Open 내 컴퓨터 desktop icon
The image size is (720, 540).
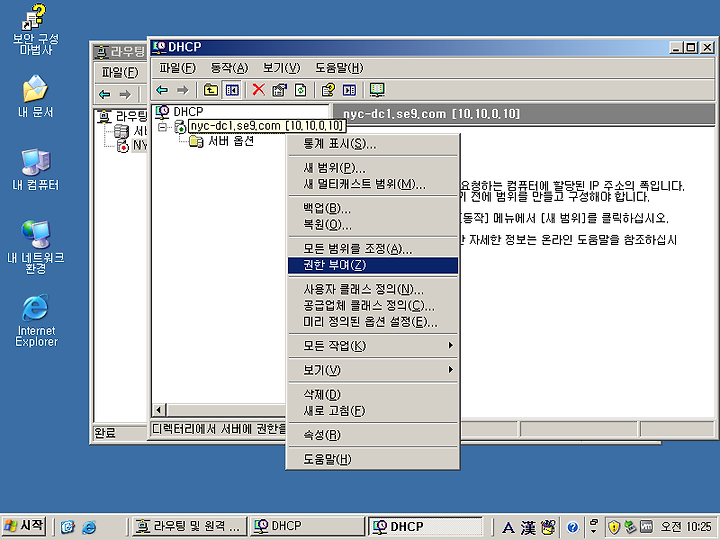point(35,169)
